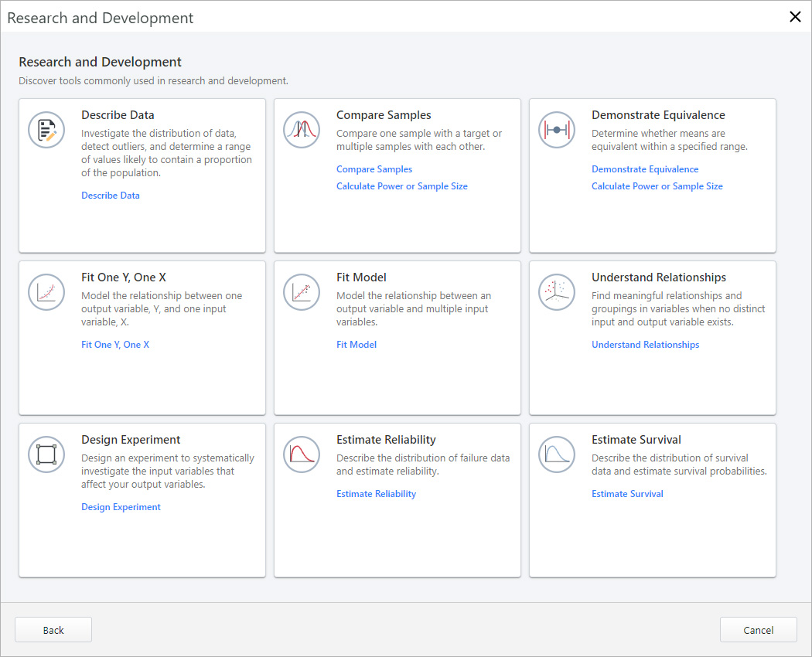The image size is (812, 657).
Task: Open the Fit Model link
Action: point(357,344)
